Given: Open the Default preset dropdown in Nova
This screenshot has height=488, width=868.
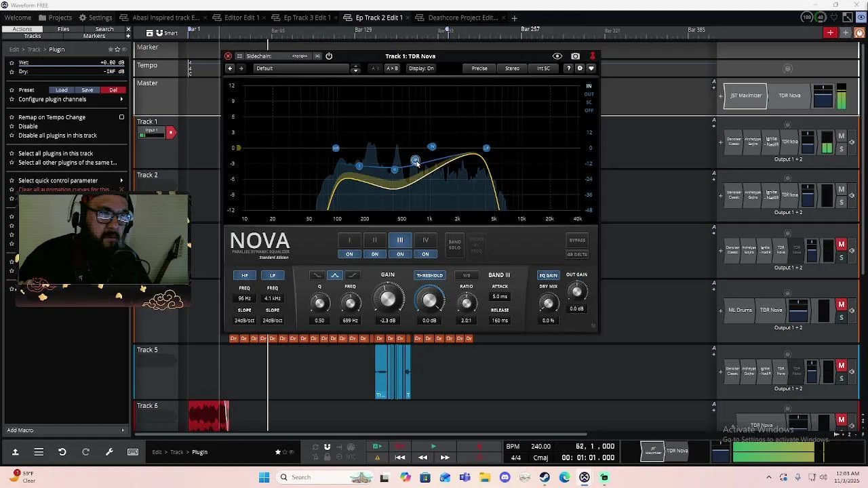Looking at the screenshot, I should [x=302, y=68].
